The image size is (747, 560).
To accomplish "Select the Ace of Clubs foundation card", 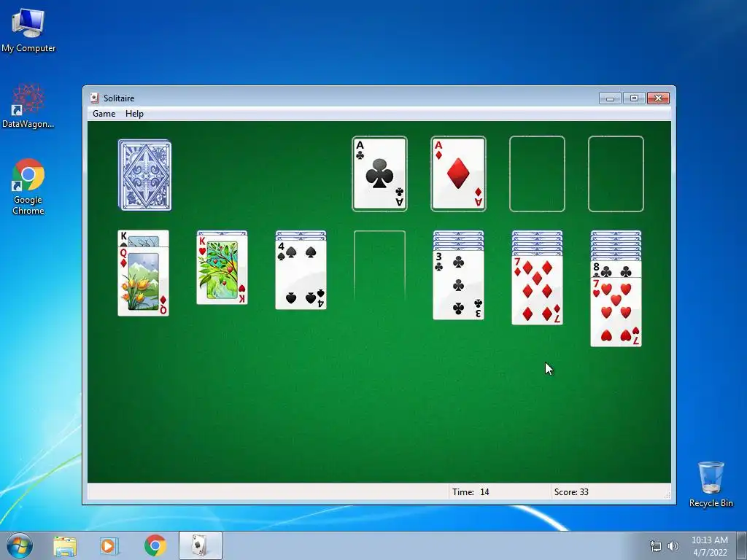I will (379, 174).
